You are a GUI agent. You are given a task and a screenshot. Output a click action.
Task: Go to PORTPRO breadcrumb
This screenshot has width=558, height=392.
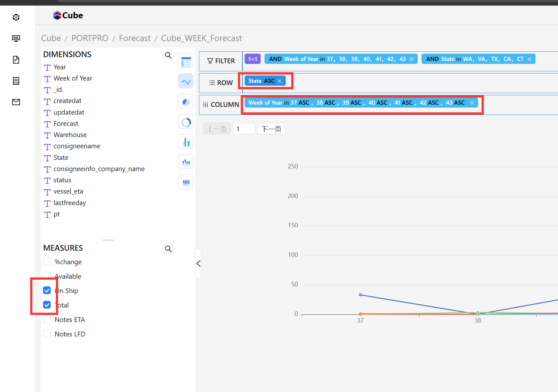point(90,38)
